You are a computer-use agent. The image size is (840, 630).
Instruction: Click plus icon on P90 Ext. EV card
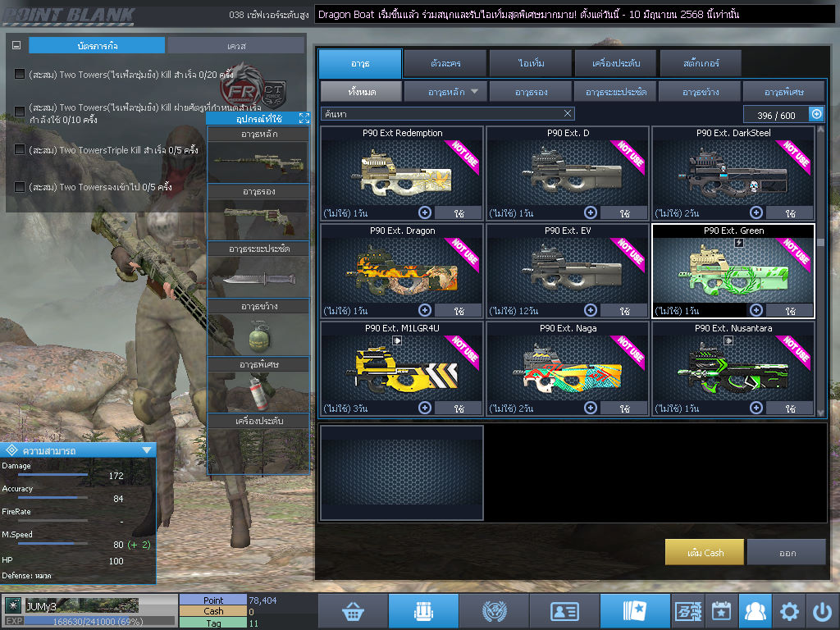[x=591, y=310]
